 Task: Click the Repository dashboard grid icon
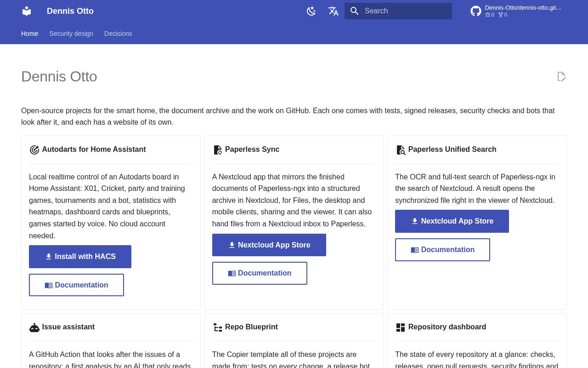(x=401, y=328)
